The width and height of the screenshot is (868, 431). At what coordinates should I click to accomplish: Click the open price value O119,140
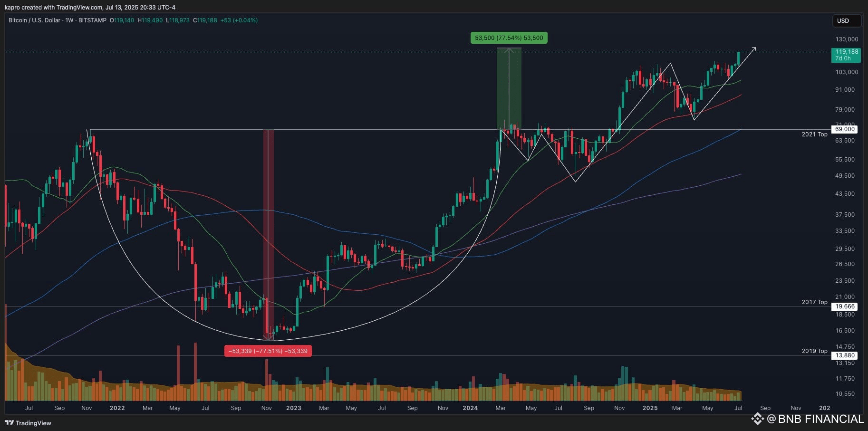tap(122, 20)
